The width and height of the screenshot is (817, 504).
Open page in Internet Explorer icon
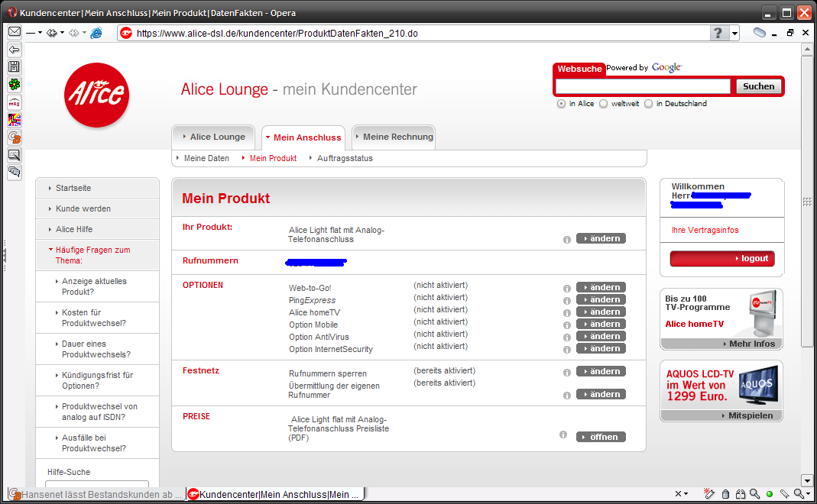96,33
